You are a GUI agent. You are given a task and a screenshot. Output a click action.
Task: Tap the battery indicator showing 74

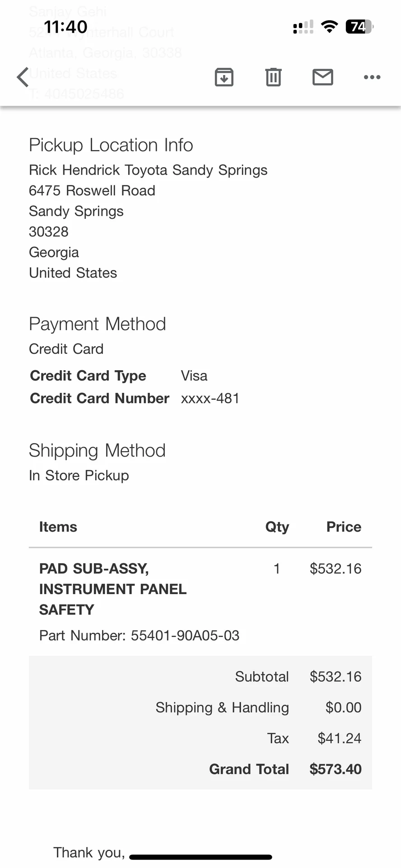coord(359,27)
